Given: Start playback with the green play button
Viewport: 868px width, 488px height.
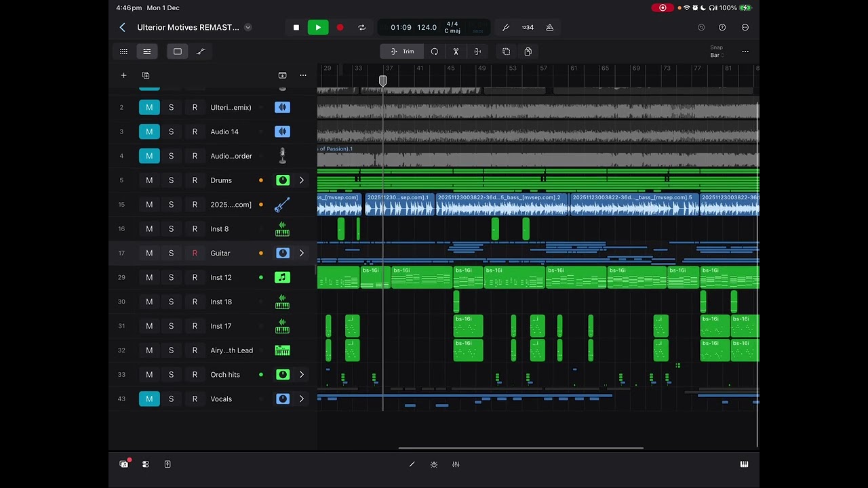Looking at the screenshot, I should (x=318, y=27).
